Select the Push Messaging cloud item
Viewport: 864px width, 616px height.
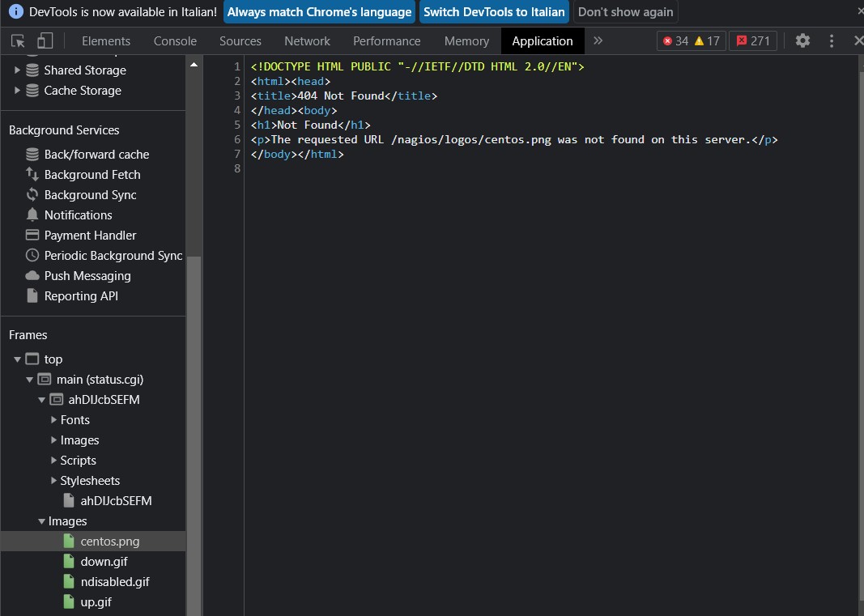[x=87, y=276]
